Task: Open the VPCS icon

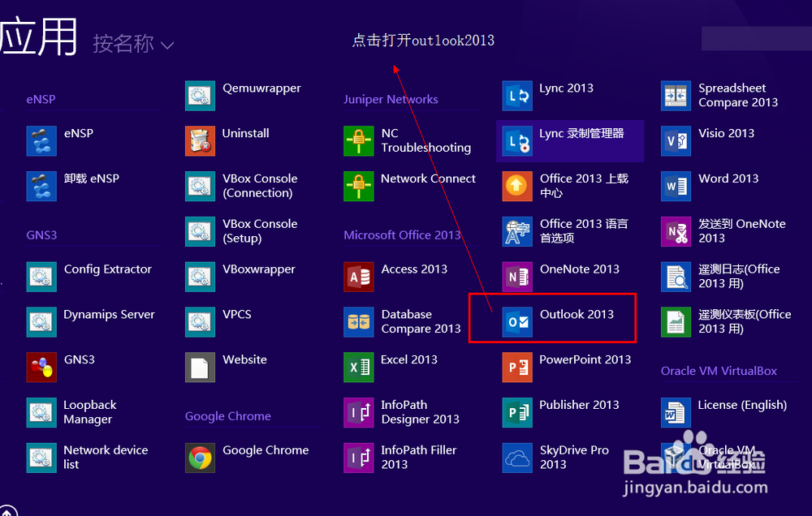Action: 200,322
